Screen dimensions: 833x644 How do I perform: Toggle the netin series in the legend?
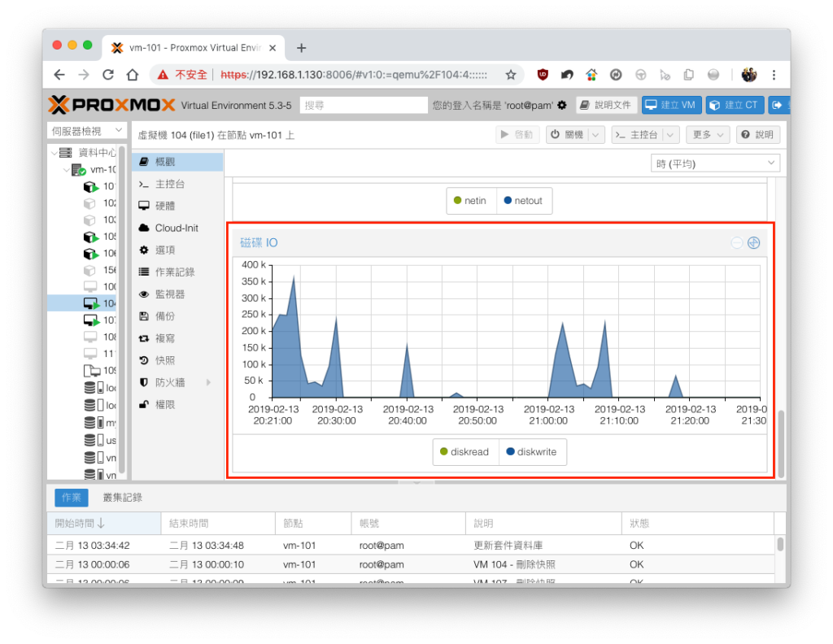[x=471, y=201]
